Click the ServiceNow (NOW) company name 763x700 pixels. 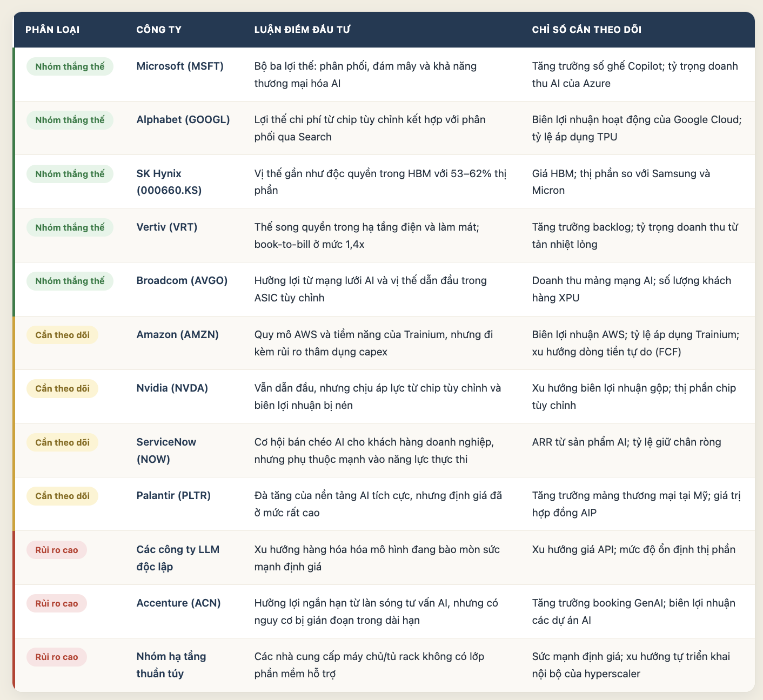click(x=166, y=450)
